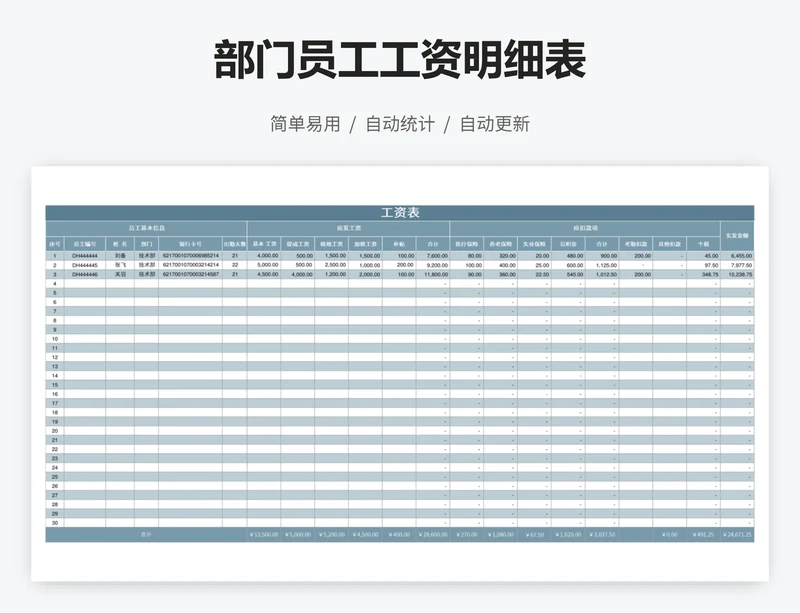800x613 pixels.
Task: Select the name cell 刘备
Action: point(120,256)
